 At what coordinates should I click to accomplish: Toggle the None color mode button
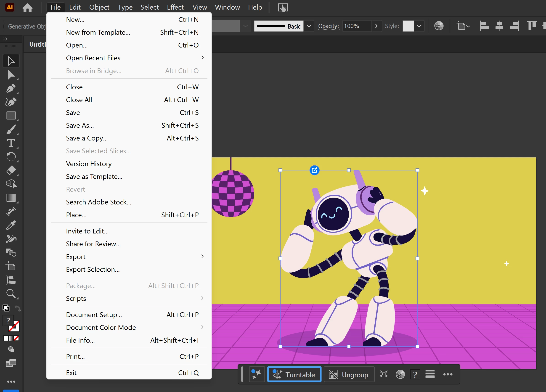[x=16, y=338]
